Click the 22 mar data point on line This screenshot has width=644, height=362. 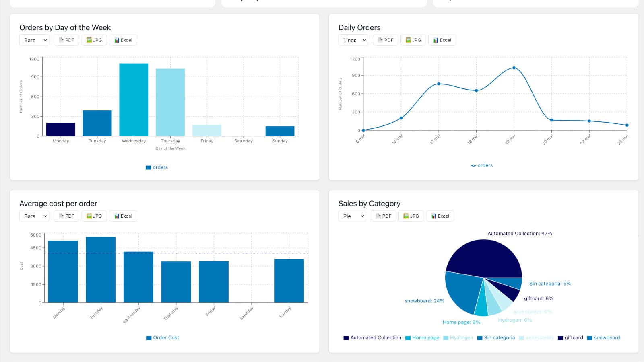click(x=589, y=121)
